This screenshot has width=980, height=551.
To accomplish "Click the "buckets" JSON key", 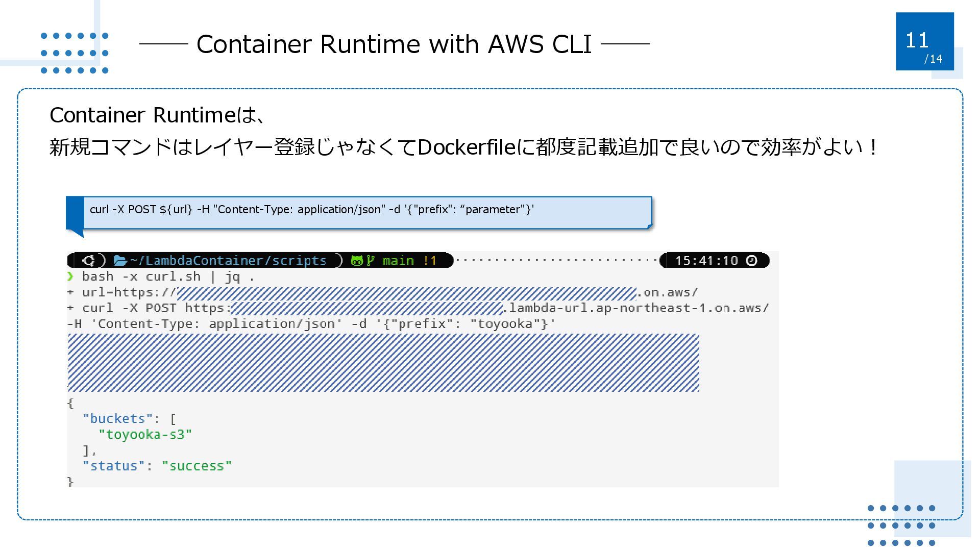I will click(118, 419).
